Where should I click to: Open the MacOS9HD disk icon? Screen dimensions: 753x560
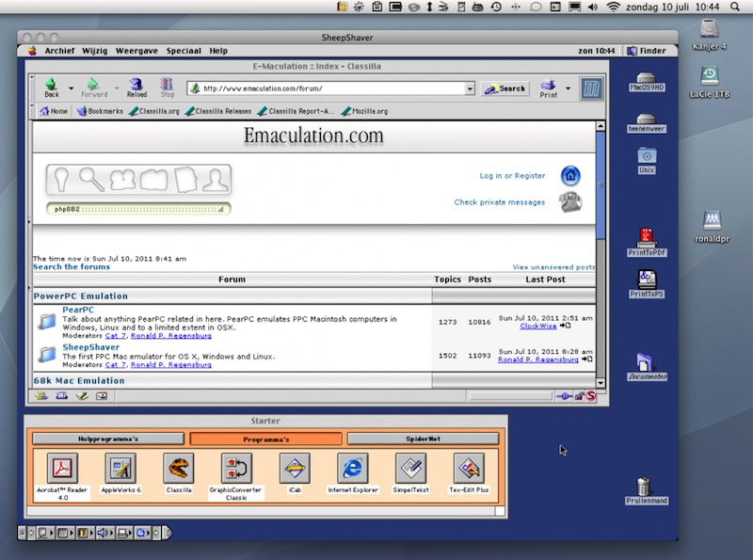click(646, 78)
